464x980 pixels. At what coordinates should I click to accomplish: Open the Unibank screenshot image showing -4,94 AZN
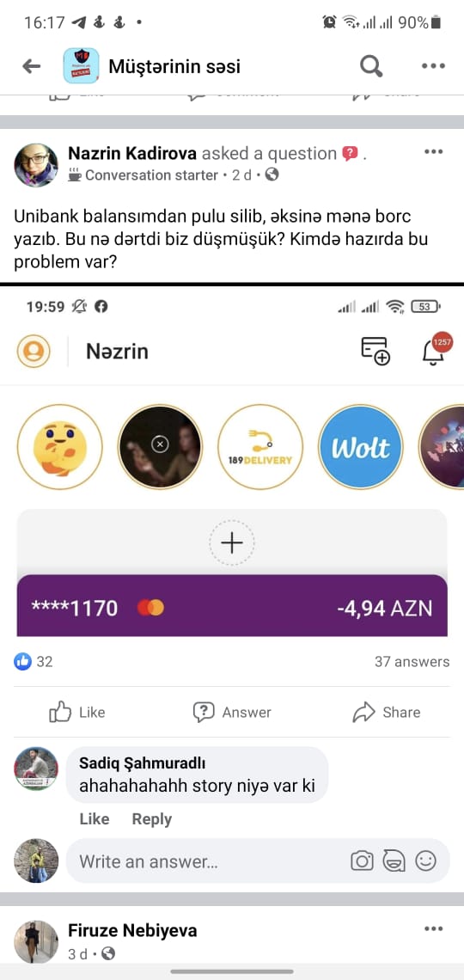tap(232, 462)
